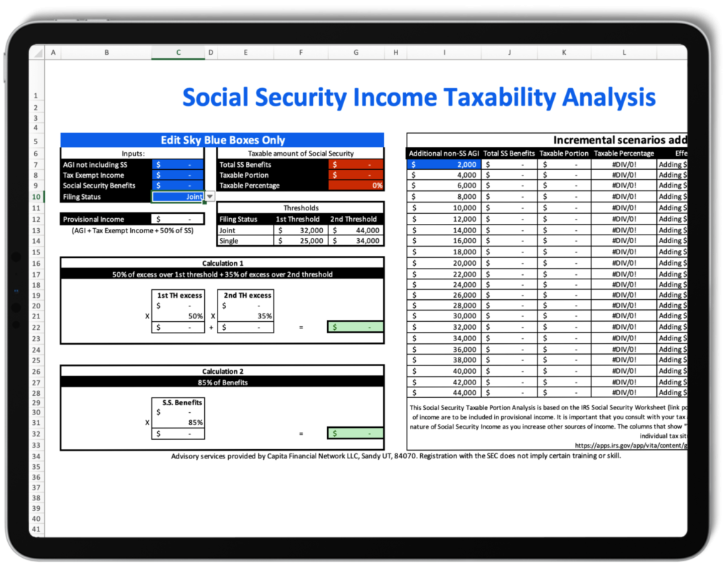Click the Edit Sky Blue Boxes Only banner
The height and width of the screenshot is (565, 728).
pyautogui.click(x=223, y=140)
